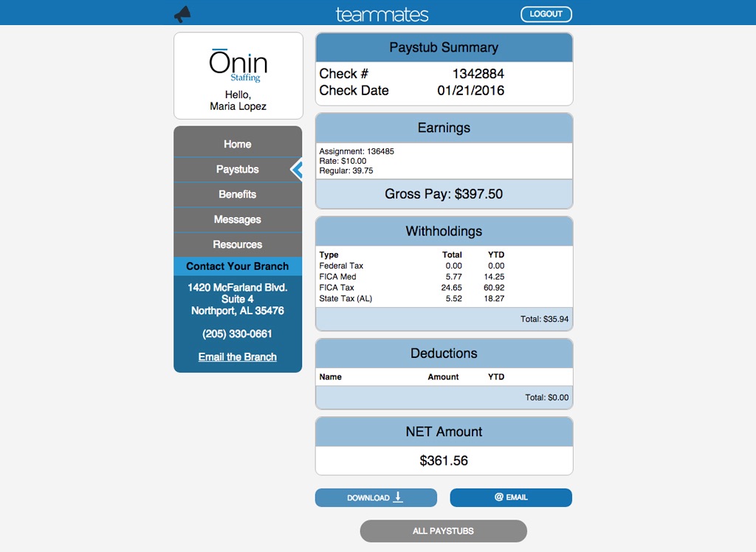Click the NET Amount section header

(444, 432)
